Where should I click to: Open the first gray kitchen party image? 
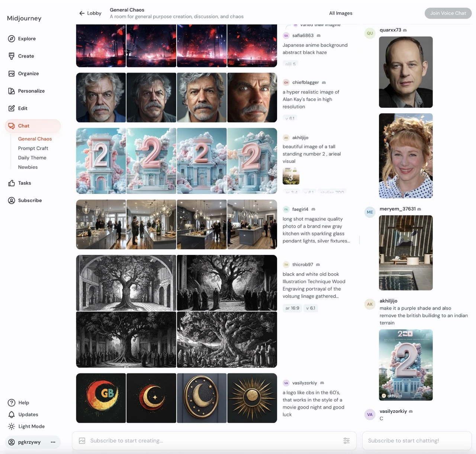pos(101,224)
